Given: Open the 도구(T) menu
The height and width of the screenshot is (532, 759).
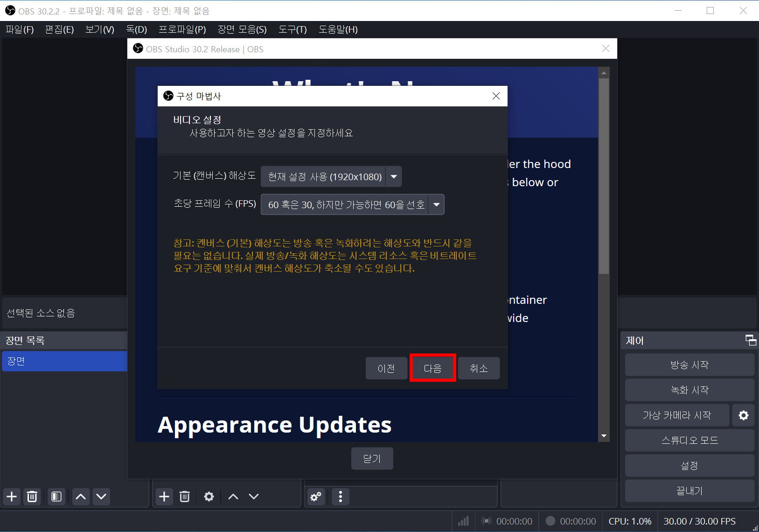Looking at the screenshot, I should click(292, 29).
